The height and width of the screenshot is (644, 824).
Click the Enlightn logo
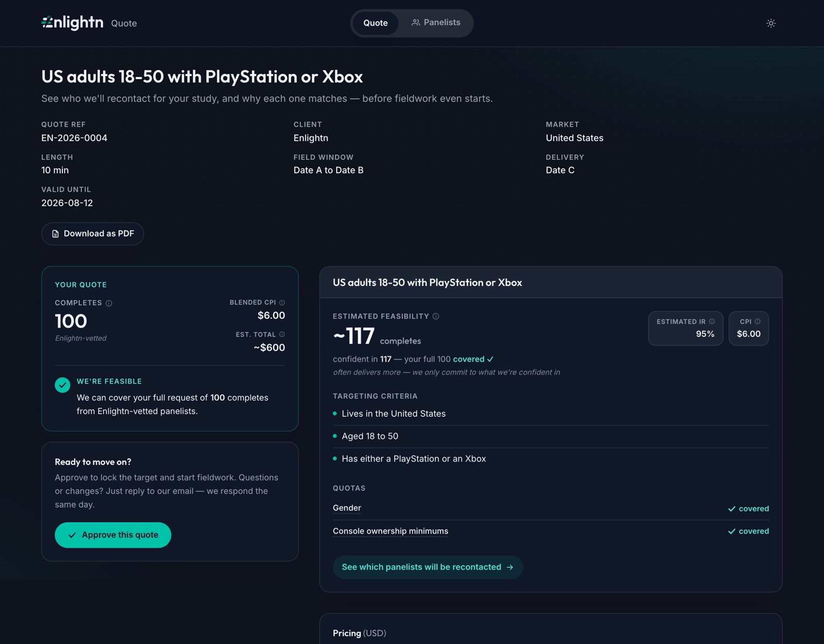(72, 23)
